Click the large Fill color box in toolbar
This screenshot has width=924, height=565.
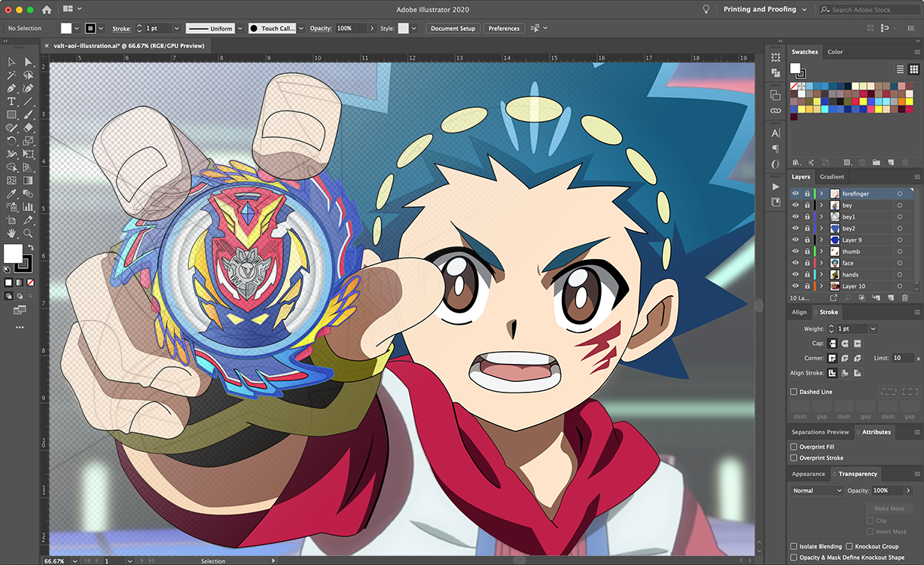click(x=13, y=253)
